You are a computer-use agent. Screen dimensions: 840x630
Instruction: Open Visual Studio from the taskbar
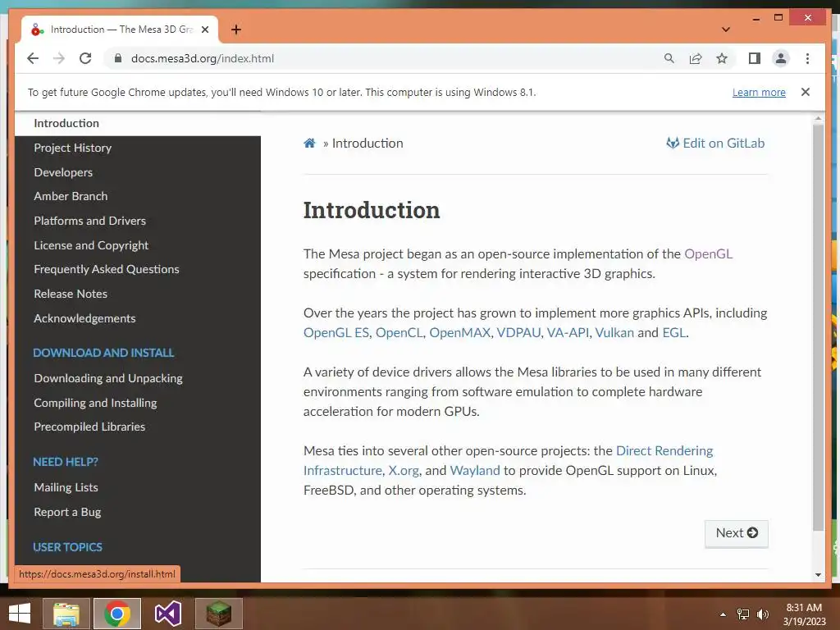tap(167, 614)
